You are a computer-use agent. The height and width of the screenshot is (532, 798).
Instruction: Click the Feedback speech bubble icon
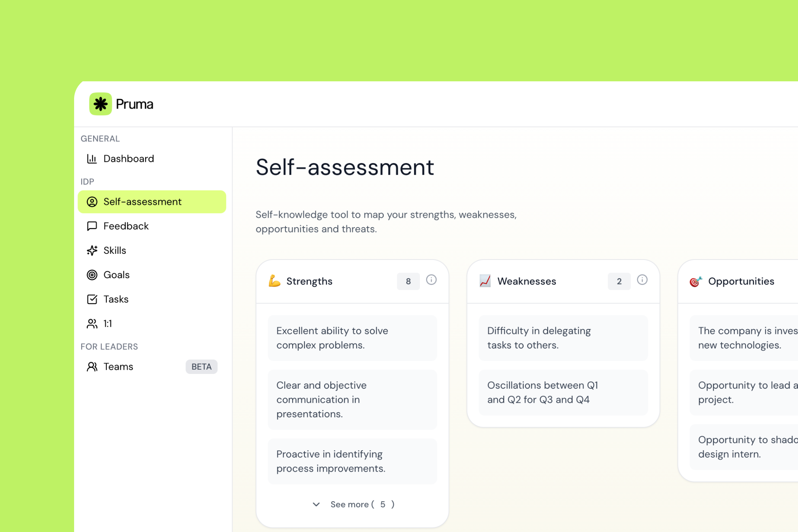[92, 226]
